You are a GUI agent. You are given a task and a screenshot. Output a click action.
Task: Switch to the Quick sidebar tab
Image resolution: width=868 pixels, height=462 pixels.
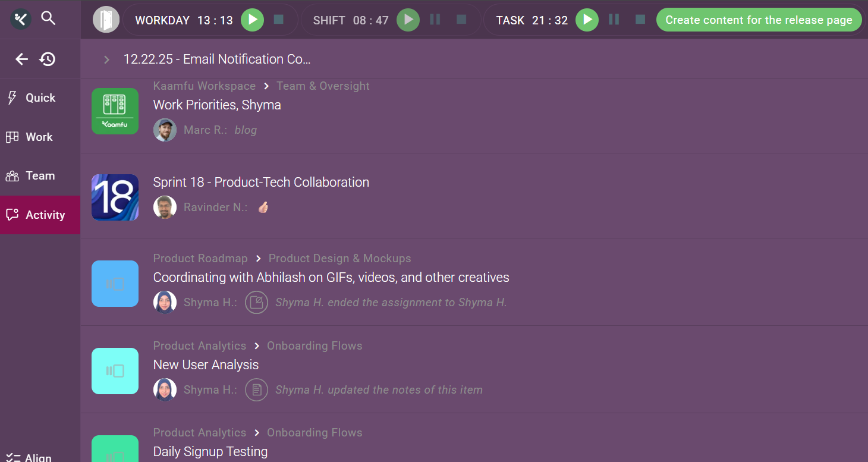40,98
